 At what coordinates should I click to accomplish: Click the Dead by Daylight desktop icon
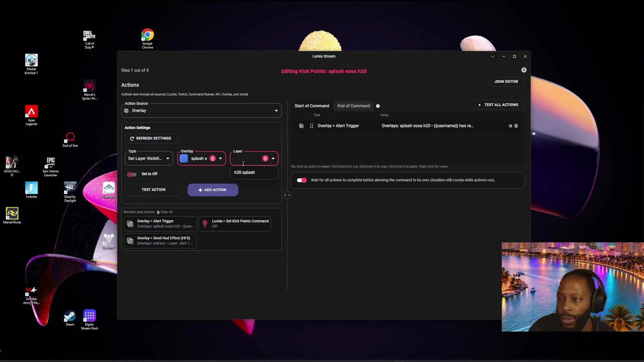[x=70, y=192]
